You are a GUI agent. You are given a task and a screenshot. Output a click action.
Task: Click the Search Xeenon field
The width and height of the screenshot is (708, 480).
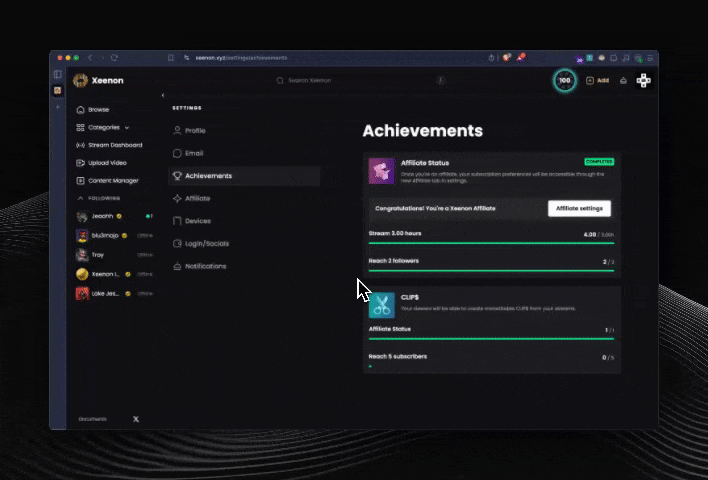(361, 80)
